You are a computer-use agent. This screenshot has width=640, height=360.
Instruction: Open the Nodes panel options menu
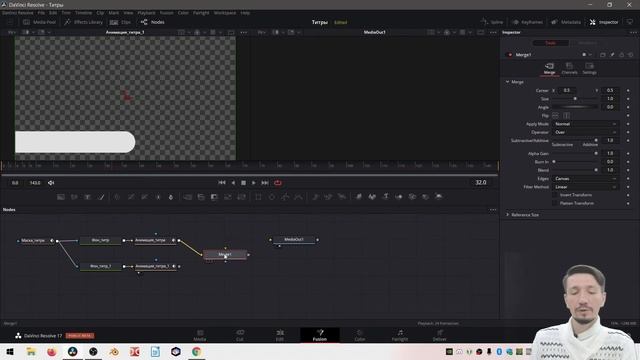point(493,210)
